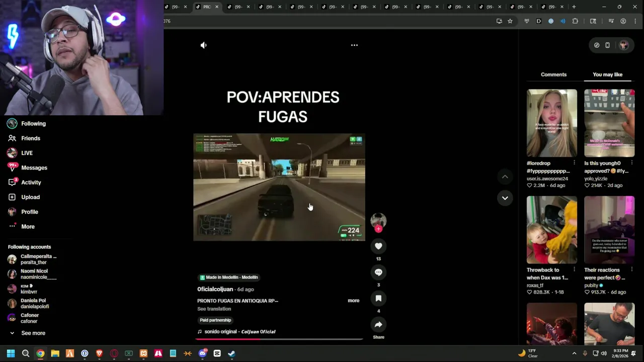The width and height of the screenshot is (644, 362).
Task: Open Upload in the sidebar
Action: tap(30, 197)
